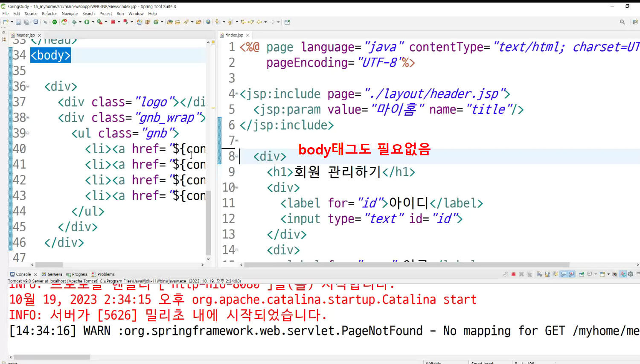Collapse fold marker at index.jsp line 10
This screenshot has width=640, height=364.
[237, 187]
